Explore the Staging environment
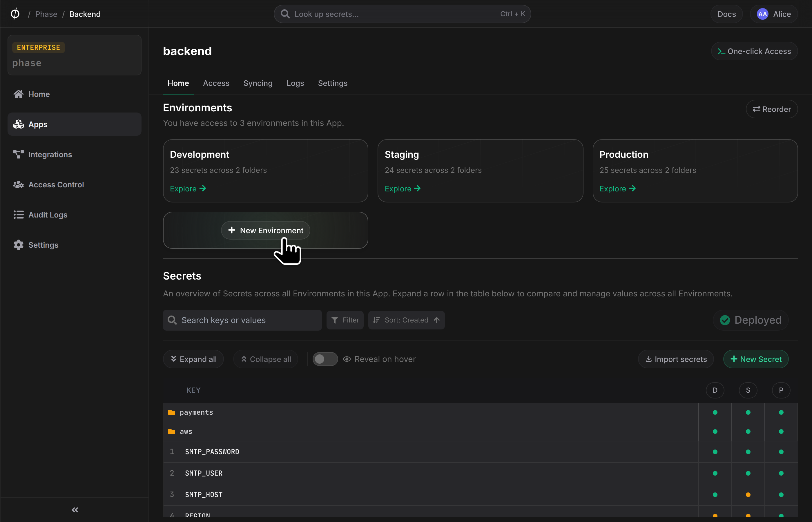The height and width of the screenshot is (522, 812). [403, 188]
